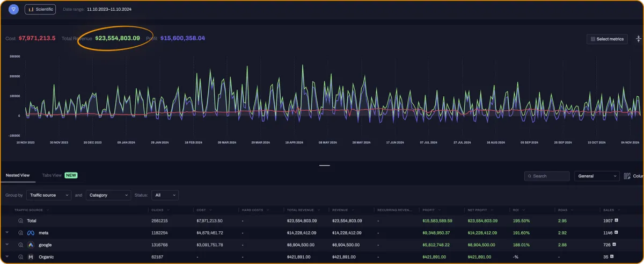Click the Google Ads logo icon
644x264 pixels.
point(31,245)
